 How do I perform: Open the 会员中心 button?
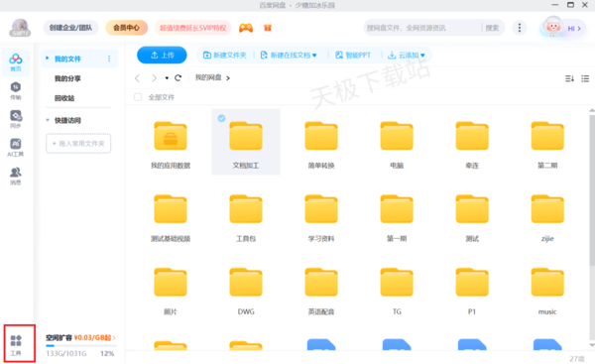pos(126,28)
